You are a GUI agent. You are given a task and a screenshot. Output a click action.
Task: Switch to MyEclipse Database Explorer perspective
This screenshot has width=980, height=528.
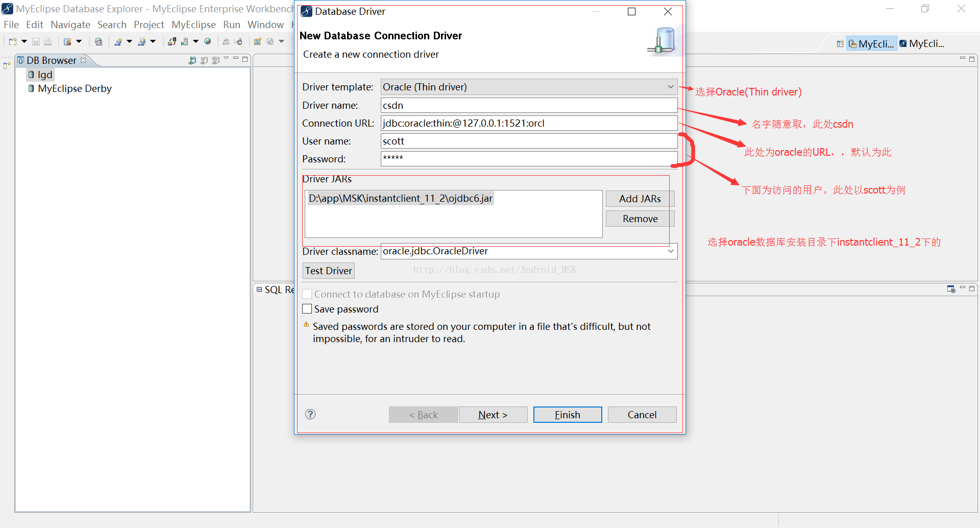(x=872, y=44)
